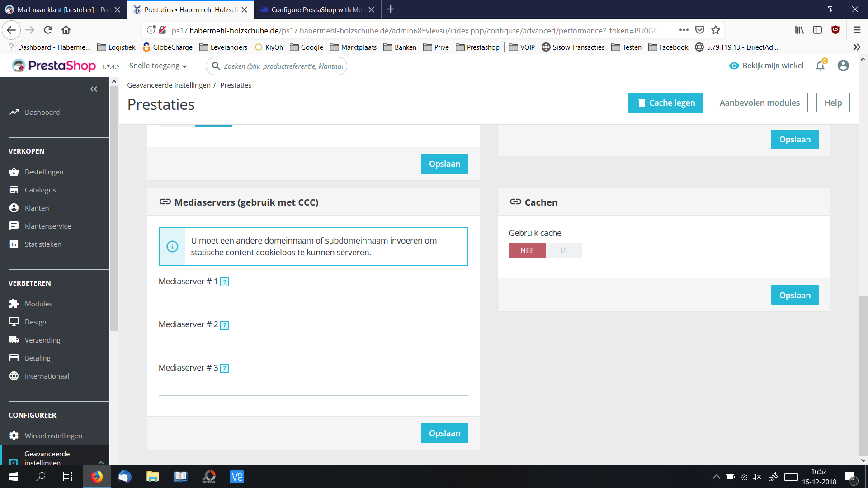Bookmark page with star icon

(715, 30)
